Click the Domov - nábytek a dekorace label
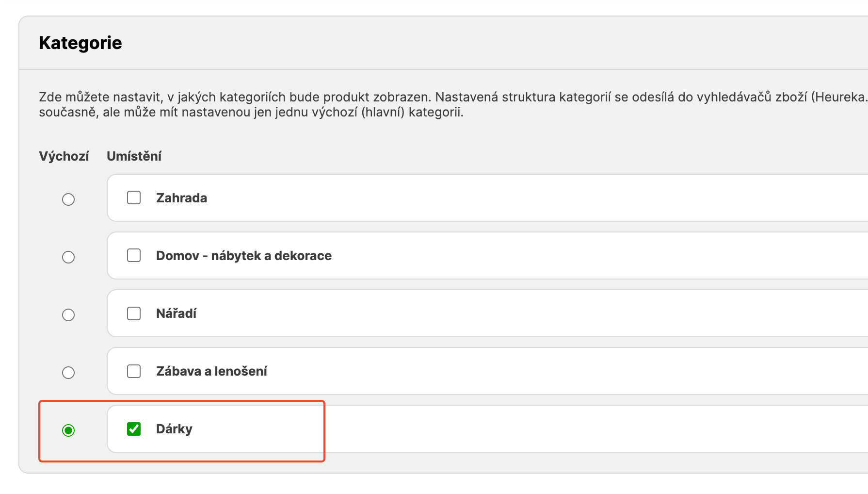868x494 pixels. coord(243,256)
